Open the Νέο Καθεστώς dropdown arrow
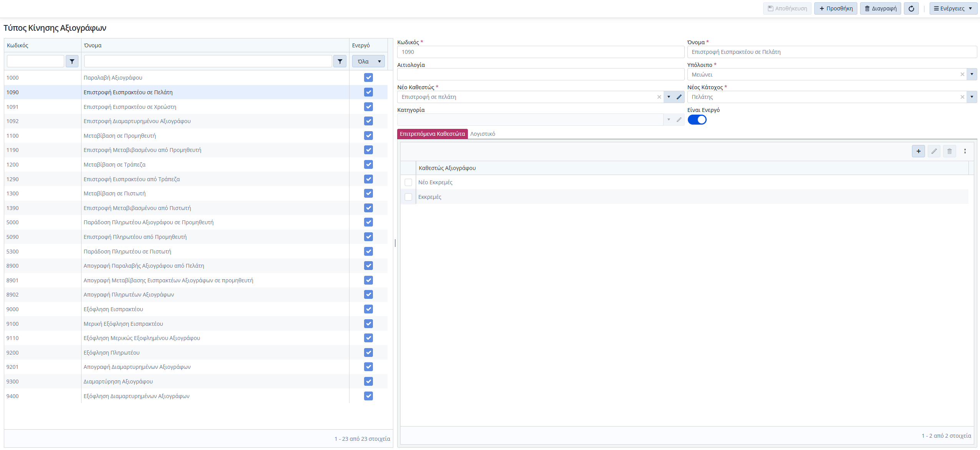This screenshot has height=450, width=980. 669,97
